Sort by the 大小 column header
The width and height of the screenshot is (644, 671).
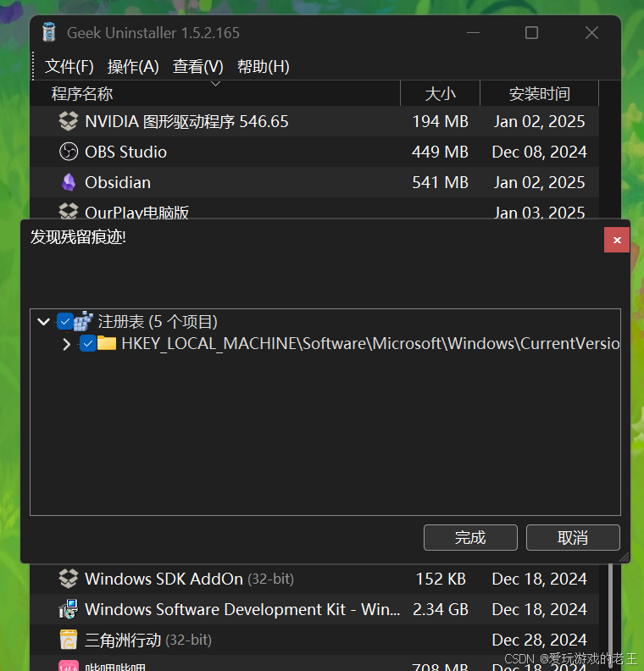(441, 93)
